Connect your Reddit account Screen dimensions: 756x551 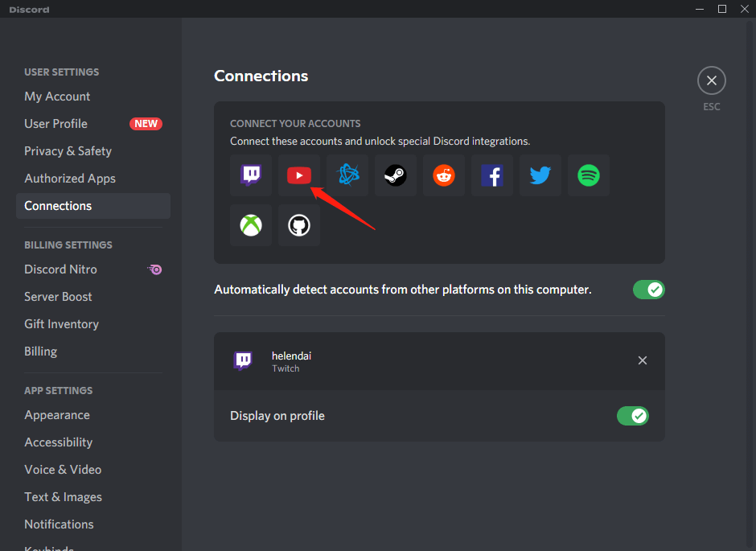(x=444, y=175)
